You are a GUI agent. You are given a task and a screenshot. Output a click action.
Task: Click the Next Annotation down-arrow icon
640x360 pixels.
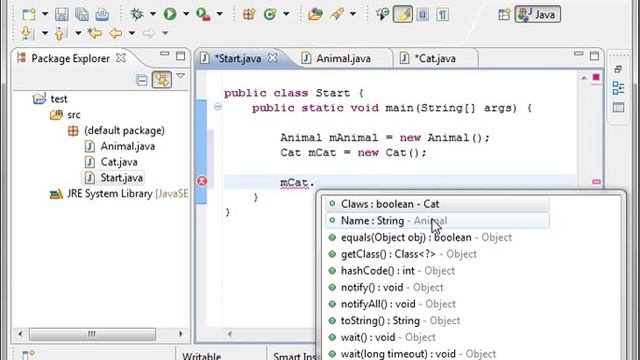click(27, 33)
